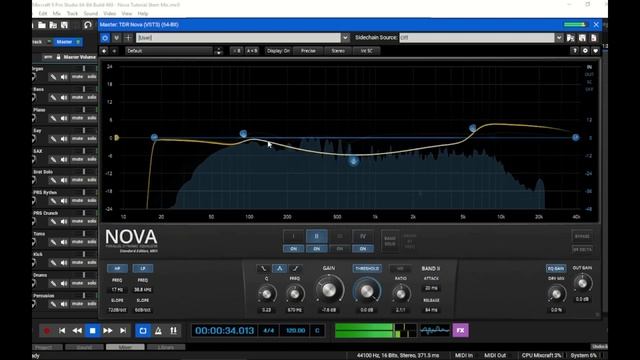Screen dimensions: 640x360
Task: Click the Stereo mode button
Action: 338,51
